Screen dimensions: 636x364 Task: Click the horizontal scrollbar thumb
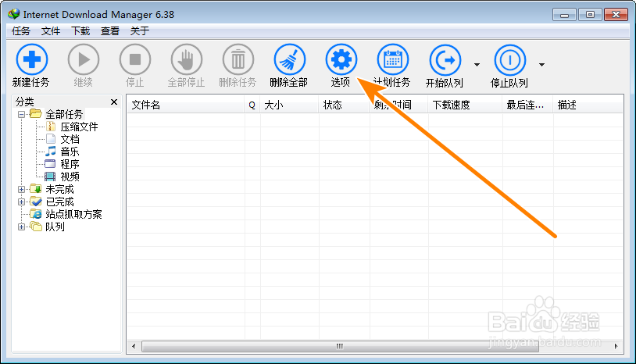coord(340,346)
